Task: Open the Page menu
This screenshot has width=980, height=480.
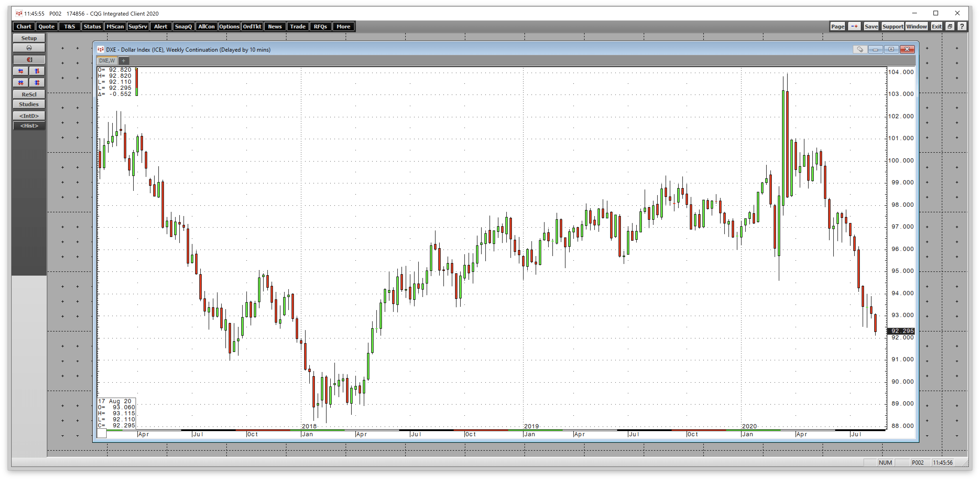Action: (838, 26)
